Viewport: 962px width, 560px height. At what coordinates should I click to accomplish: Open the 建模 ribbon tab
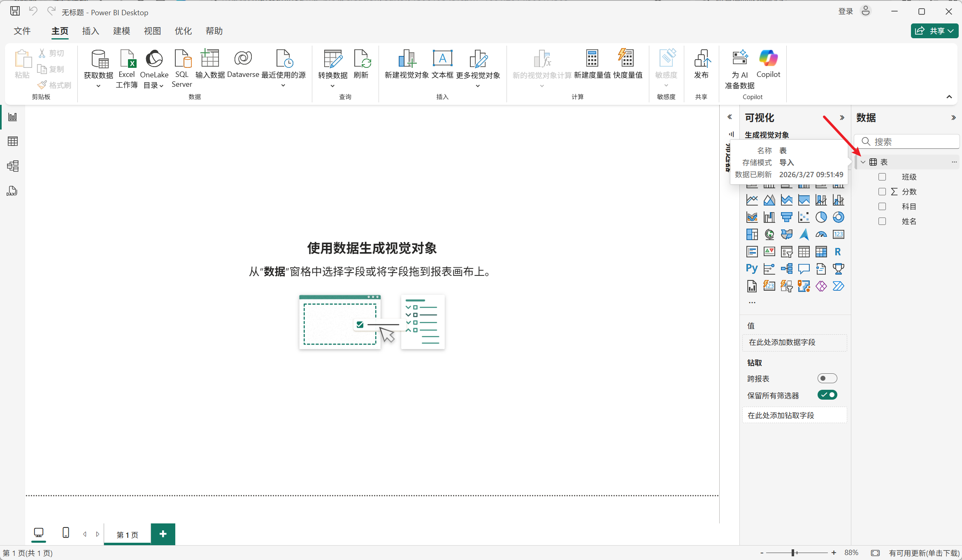(x=121, y=31)
